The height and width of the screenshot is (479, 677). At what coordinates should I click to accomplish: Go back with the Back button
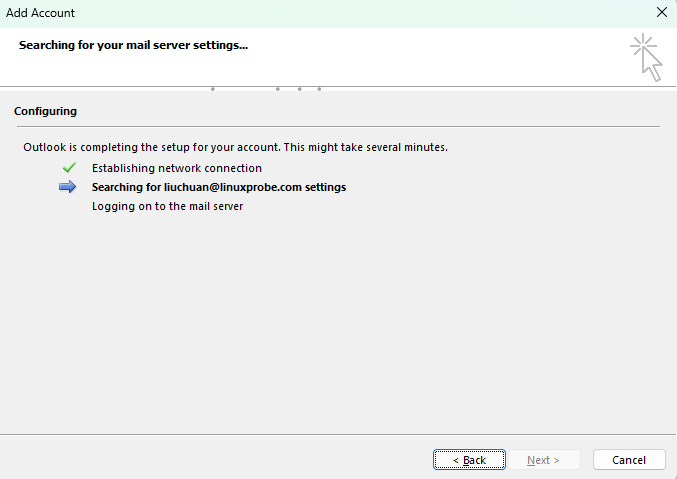coord(469,460)
